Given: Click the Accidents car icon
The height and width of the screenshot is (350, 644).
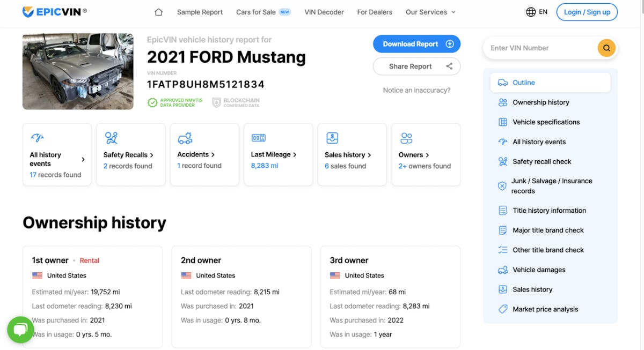Looking at the screenshot, I should (x=185, y=138).
